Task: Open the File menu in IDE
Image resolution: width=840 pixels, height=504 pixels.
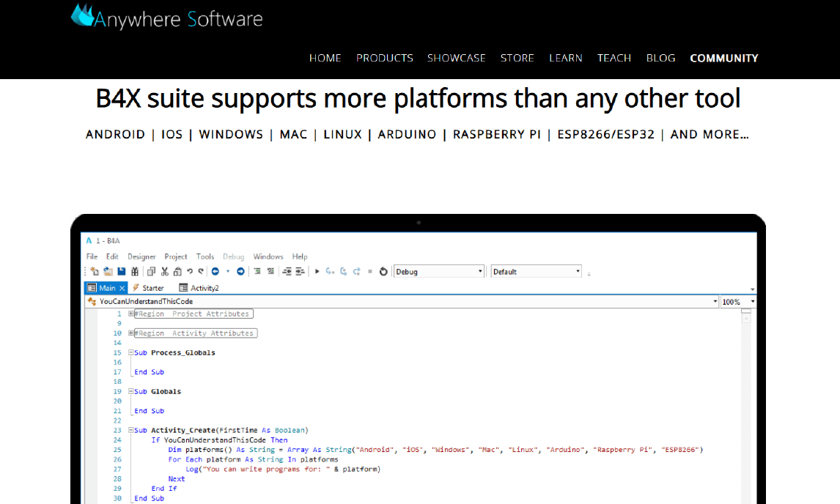Action: pos(92,256)
